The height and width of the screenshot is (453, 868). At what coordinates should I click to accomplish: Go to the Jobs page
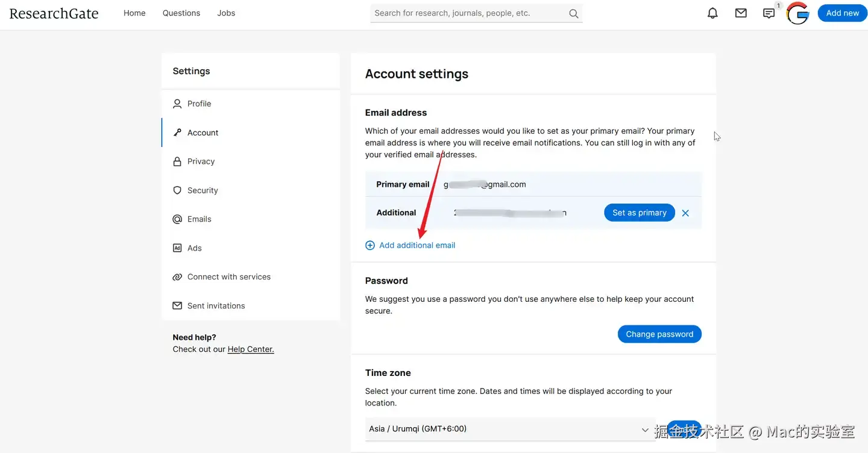(226, 13)
